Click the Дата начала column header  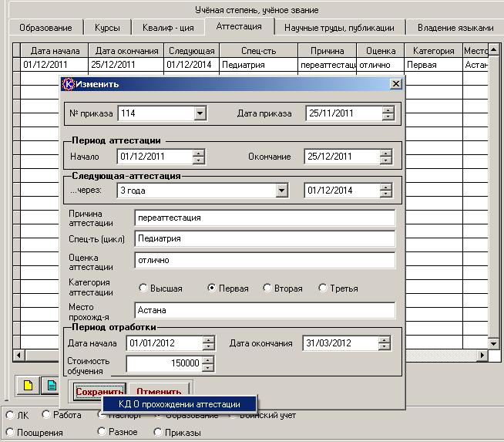(x=55, y=51)
